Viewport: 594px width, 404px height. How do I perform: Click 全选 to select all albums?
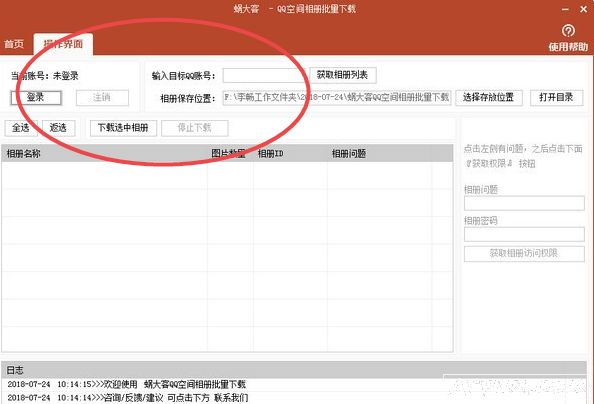point(21,128)
